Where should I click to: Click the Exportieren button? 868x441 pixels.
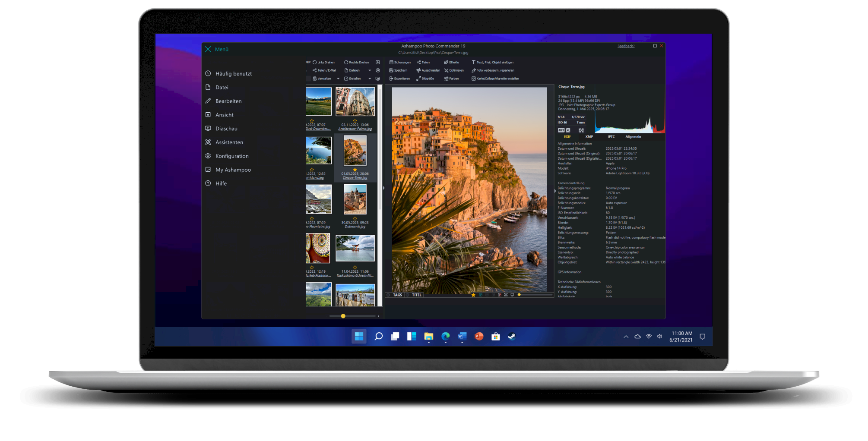click(x=399, y=79)
